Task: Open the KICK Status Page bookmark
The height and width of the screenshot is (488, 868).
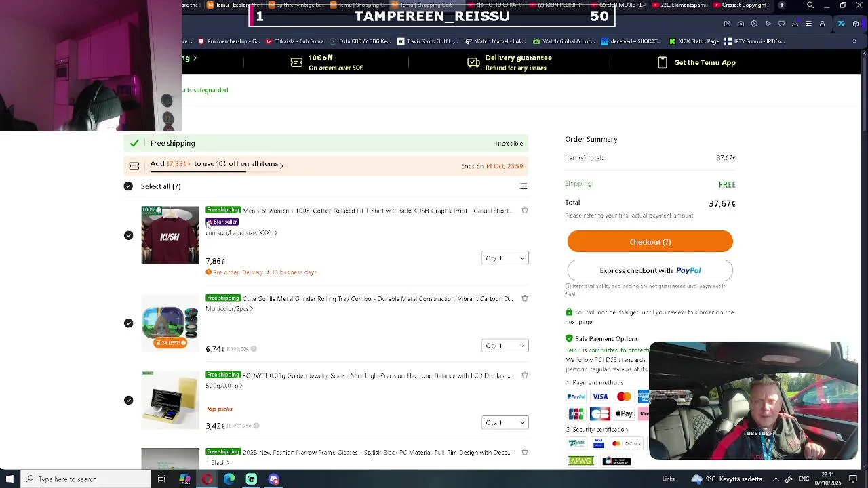Action: pyautogui.click(x=694, y=41)
